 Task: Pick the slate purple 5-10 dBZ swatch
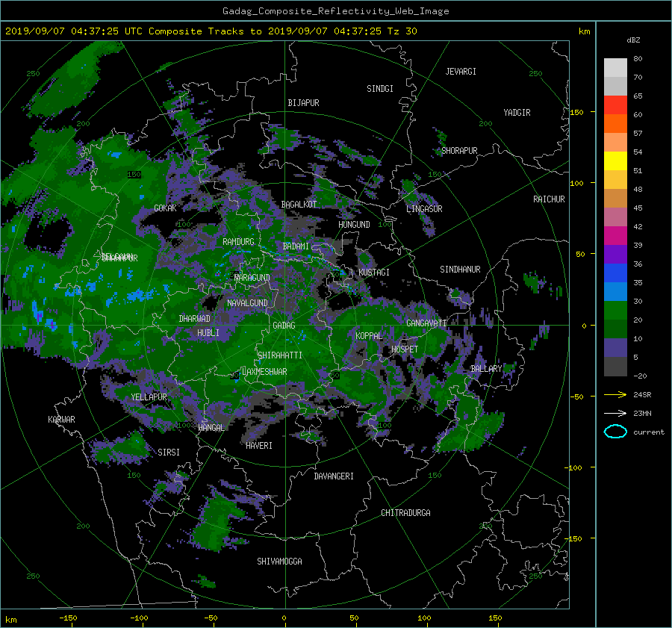pyautogui.click(x=615, y=348)
